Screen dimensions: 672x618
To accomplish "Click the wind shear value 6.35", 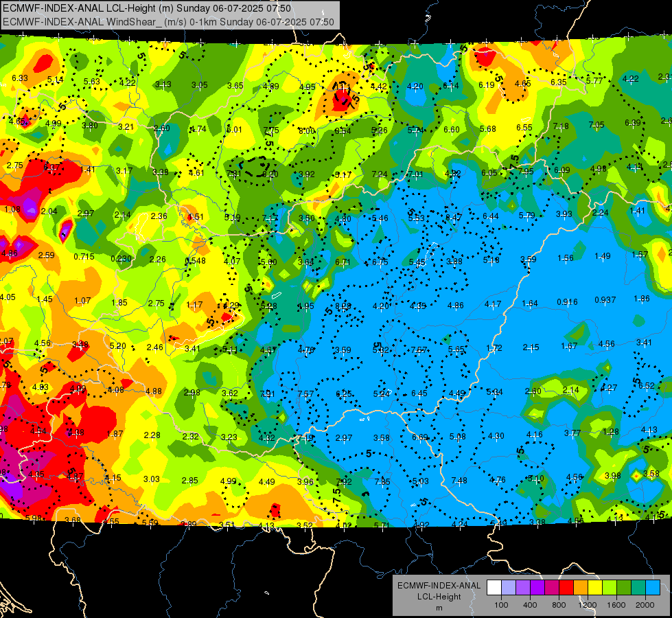I will click(x=559, y=82).
